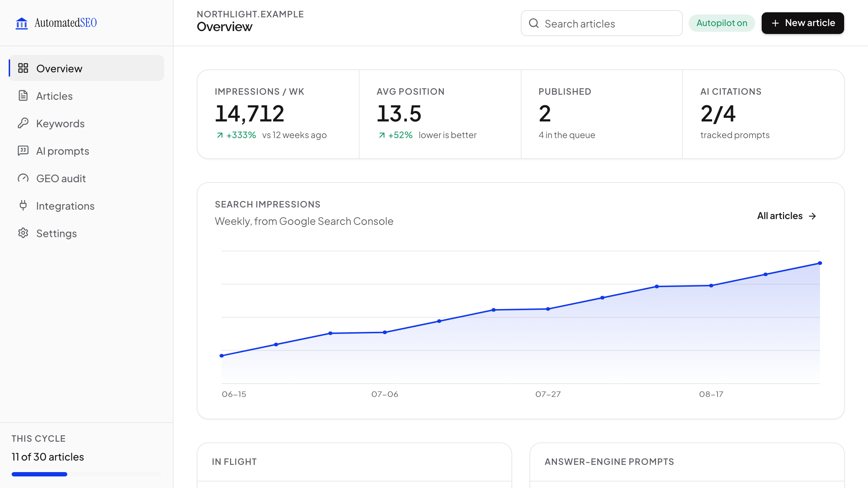Click the chart data point above 07-27
Image resolution: width=868 pixels, height=488 pixels.
[x=548, y=309]
